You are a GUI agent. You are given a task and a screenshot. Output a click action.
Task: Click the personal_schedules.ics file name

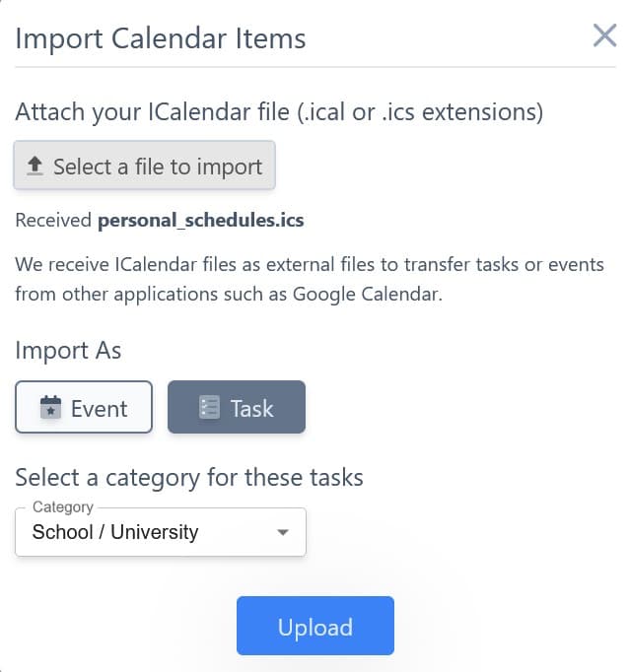pos(201,221)
